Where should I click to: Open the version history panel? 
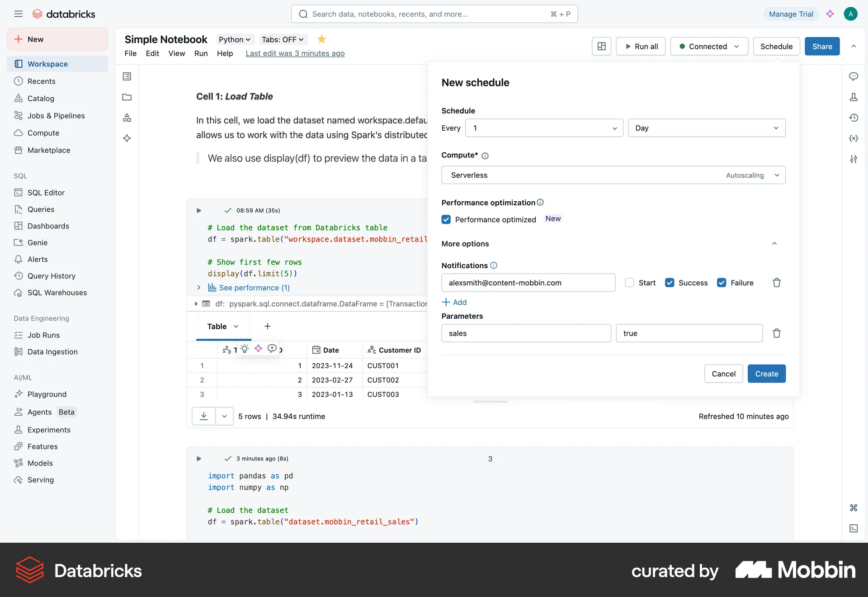pyautogui.click(x=854, y=118)
